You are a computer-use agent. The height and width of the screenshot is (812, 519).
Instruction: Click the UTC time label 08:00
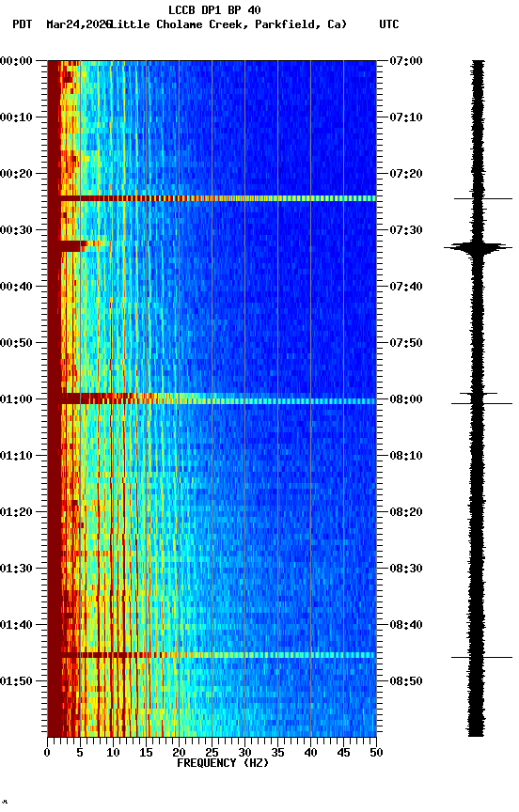pos(406,399)
